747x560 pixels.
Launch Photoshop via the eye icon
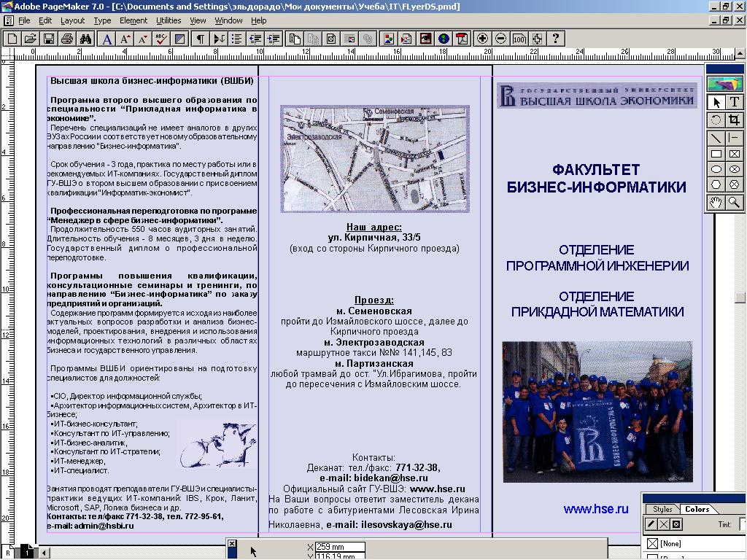(x=425, y=39)
